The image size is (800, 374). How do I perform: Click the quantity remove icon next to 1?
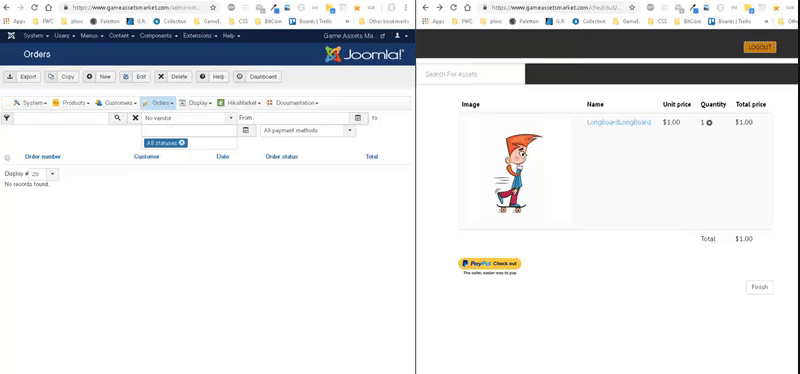click(709, 123)
